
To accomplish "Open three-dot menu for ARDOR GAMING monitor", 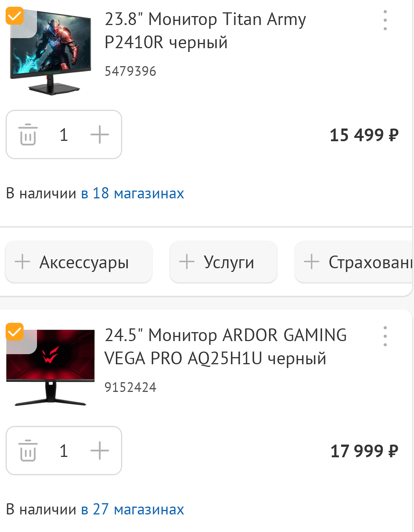I will click(385, 336).
